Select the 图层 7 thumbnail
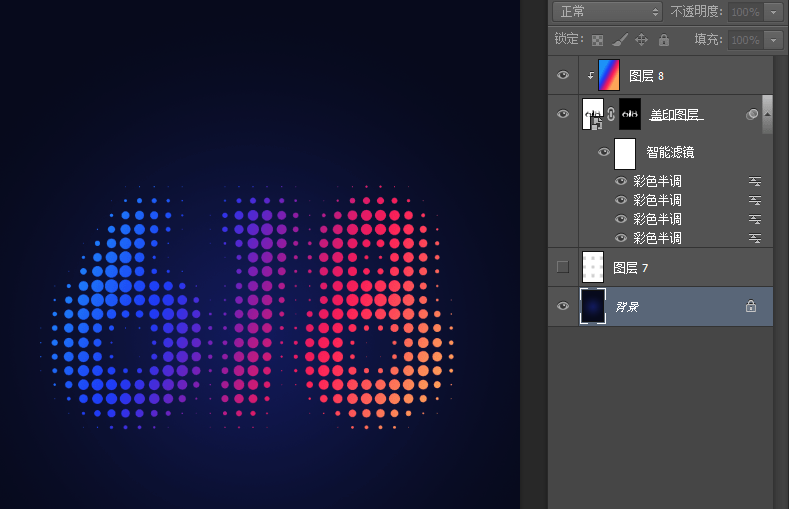 coord(593,267)
